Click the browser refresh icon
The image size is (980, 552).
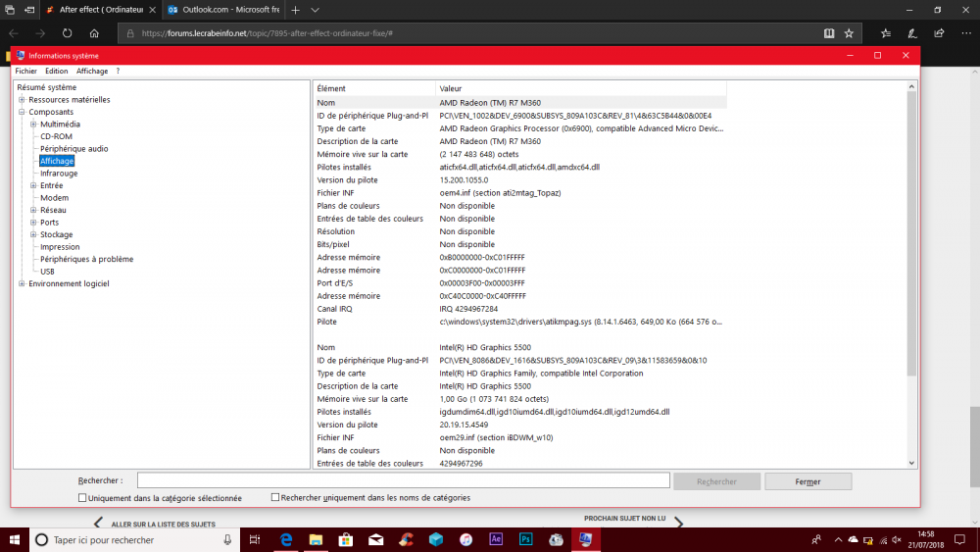coord(67,33)
